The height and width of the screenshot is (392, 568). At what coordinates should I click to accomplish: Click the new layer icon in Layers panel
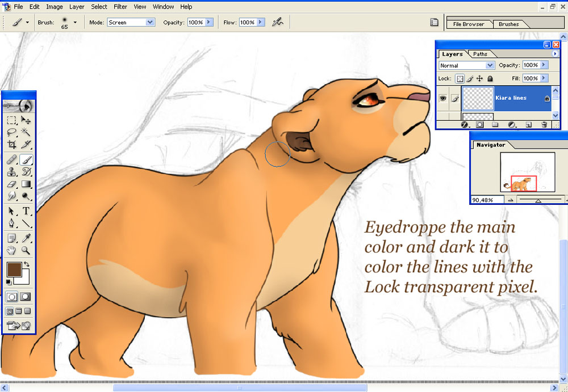coord(528,124)
